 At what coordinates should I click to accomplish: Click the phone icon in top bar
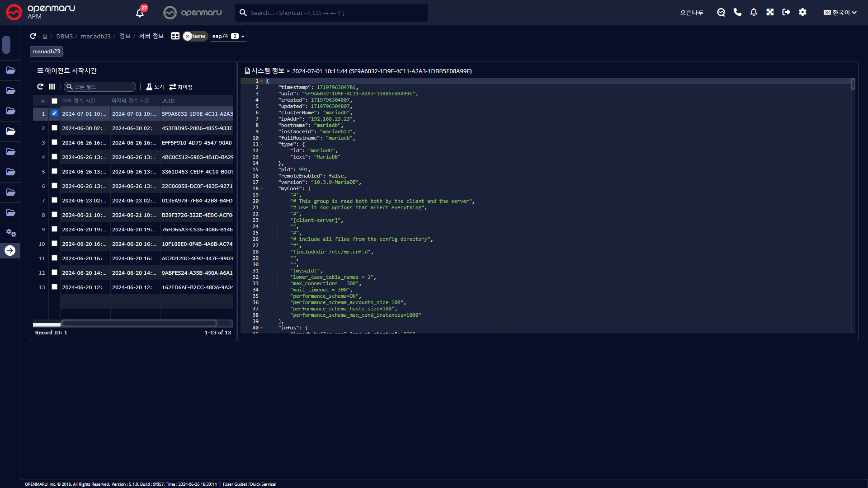[737, 12]
